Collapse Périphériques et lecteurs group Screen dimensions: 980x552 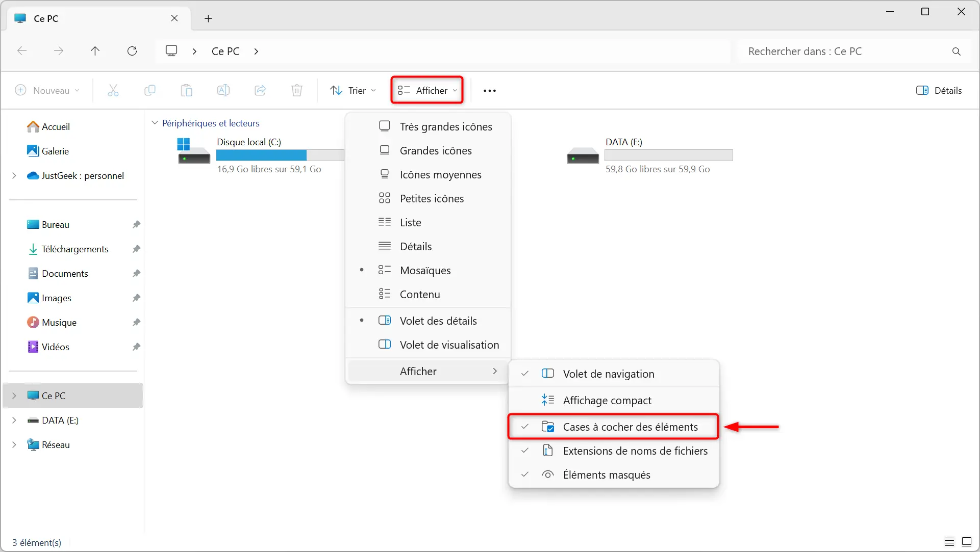pyautogui.click(x=155, y=123)
